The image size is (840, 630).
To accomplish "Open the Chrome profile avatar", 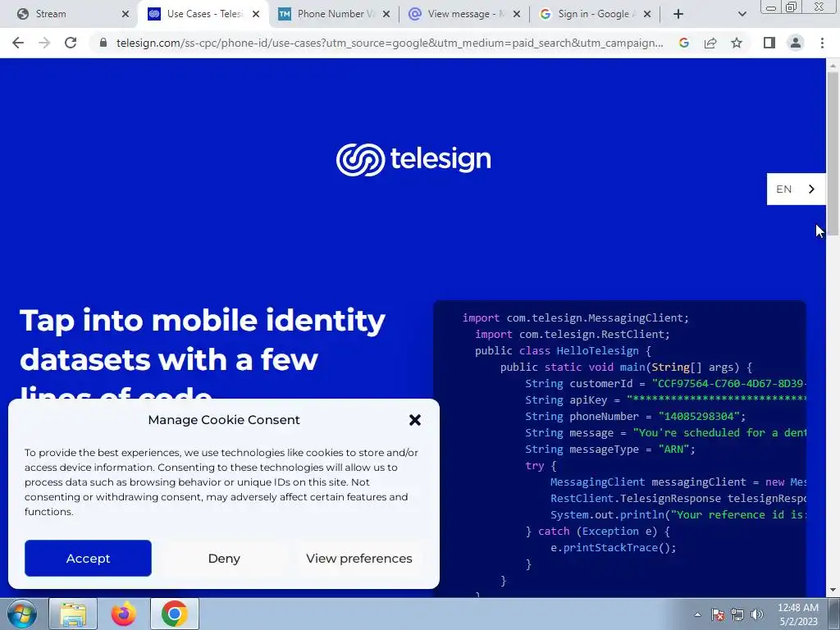I will (x=796, y=43).
